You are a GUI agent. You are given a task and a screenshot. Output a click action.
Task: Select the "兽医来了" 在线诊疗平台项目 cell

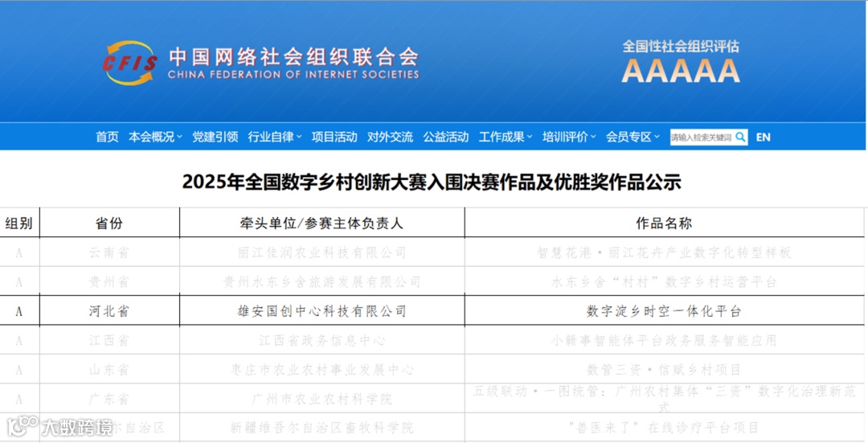[664, 428]
